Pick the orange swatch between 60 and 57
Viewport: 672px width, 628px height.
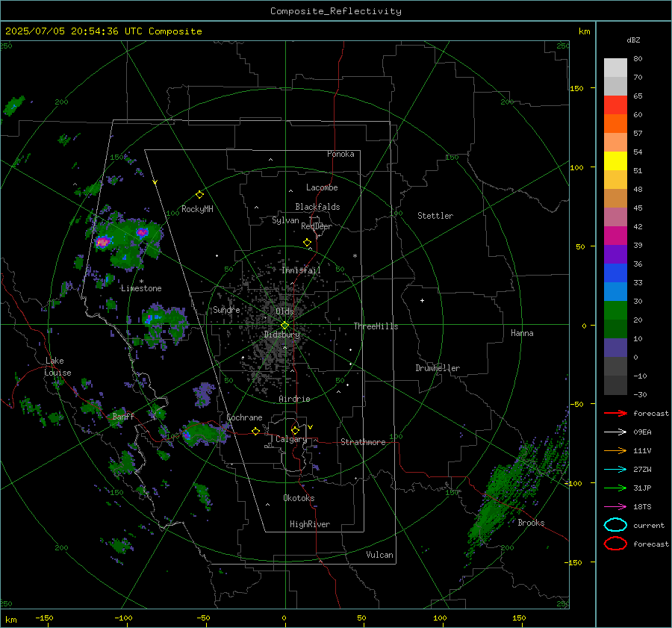(615, 123)
